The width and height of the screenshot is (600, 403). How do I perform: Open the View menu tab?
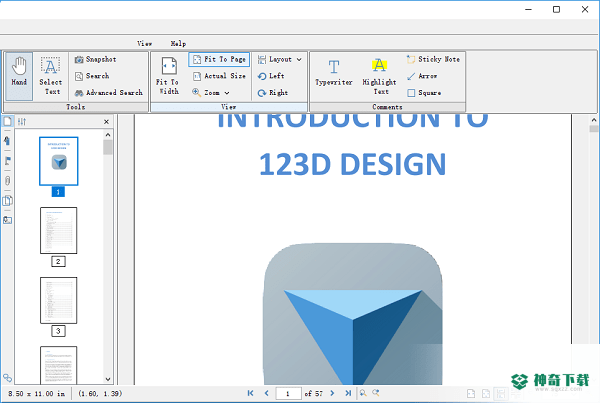tap(145, 44)
